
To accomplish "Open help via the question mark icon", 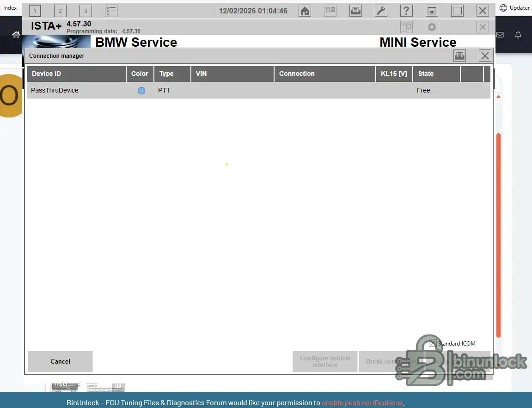I will [x=406, y=11].
